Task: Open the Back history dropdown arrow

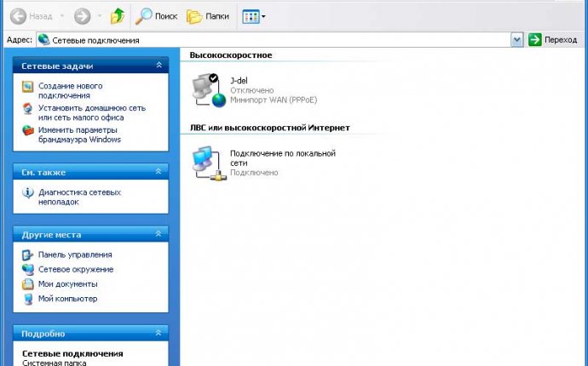Action: click(62, 16)
